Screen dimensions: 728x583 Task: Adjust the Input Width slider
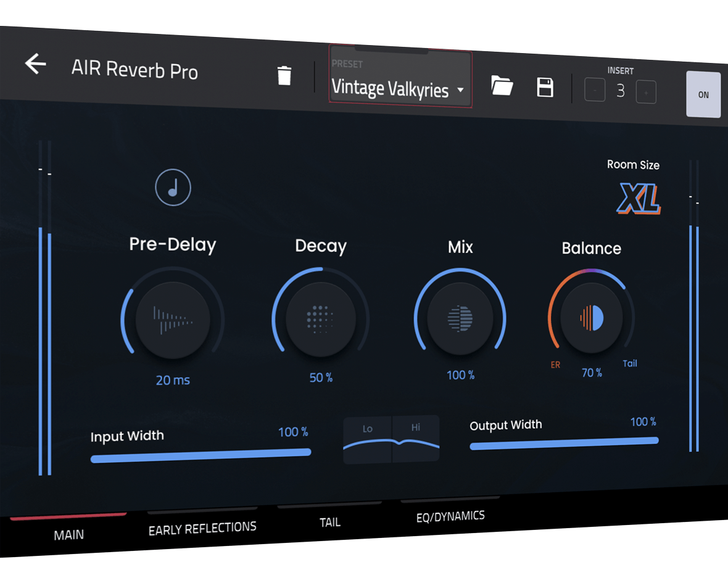coord(201,456)
